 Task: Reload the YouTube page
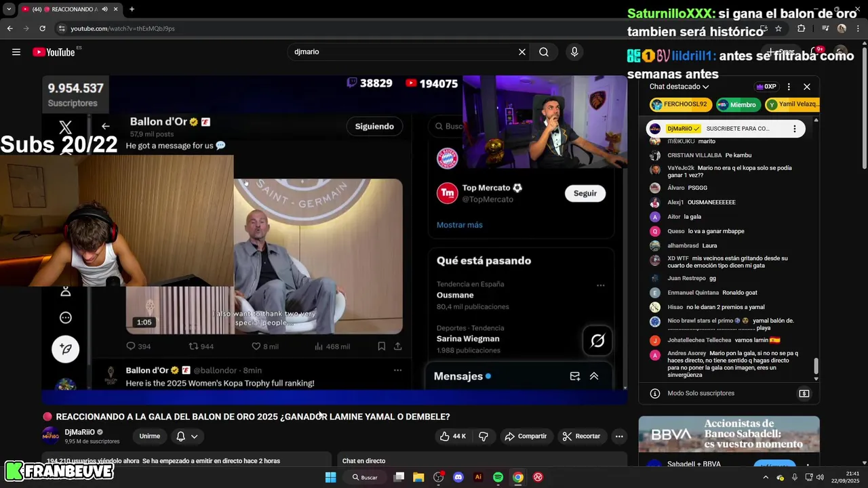coord(42,28)
